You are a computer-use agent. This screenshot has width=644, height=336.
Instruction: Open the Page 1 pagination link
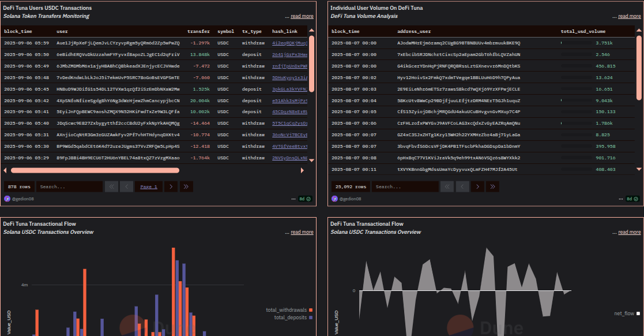[150, 186]
